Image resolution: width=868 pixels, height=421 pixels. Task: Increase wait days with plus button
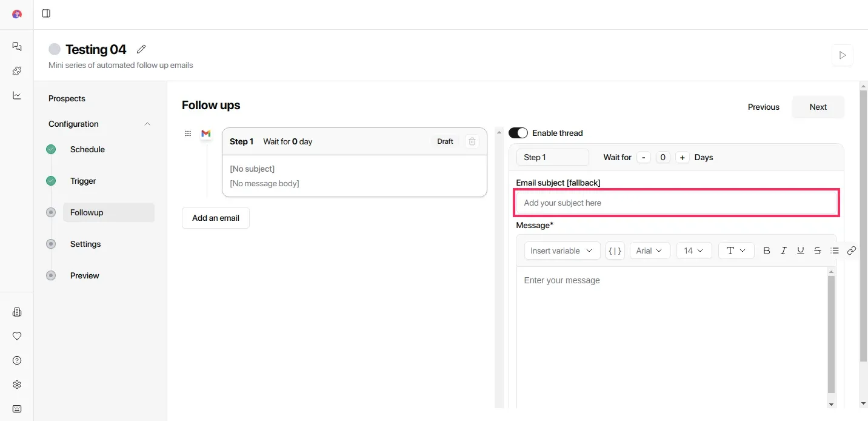point(683,157)
